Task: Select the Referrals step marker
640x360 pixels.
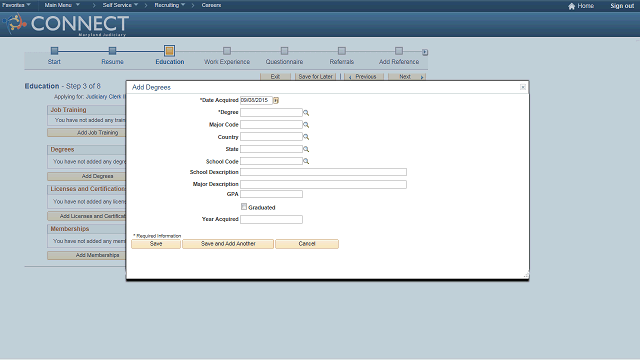Action: tap(342, 51)
